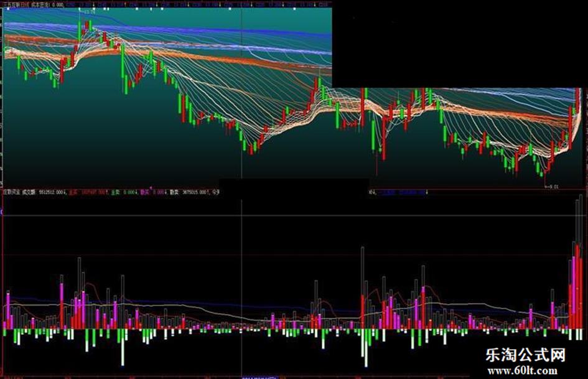Open the www.60lt.com link
Image resolution: width=588 pixels, height=379 pixels.
(522, 371)
